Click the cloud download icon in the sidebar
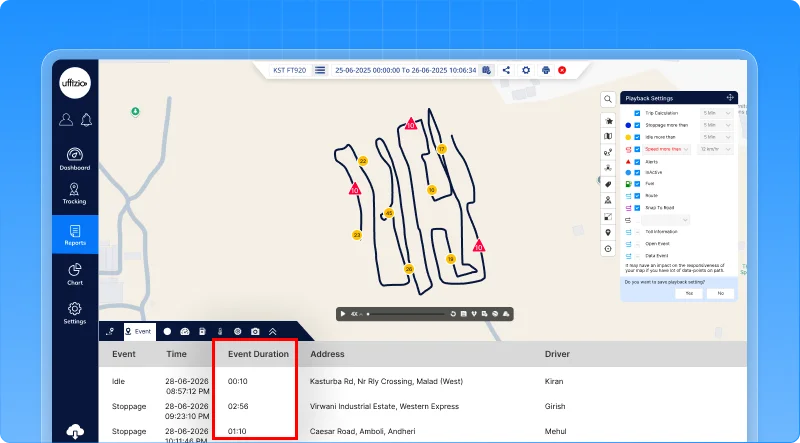 pyautogui.click(x=75, y=432)
